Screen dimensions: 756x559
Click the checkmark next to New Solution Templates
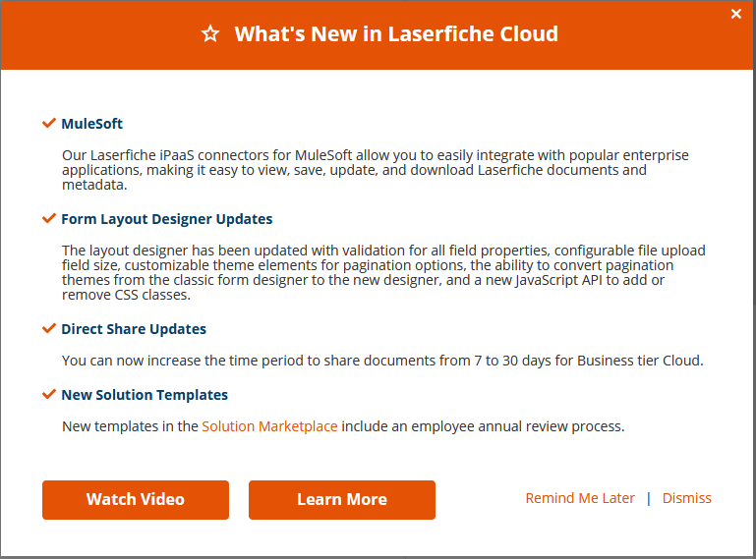tap(49, 394)
